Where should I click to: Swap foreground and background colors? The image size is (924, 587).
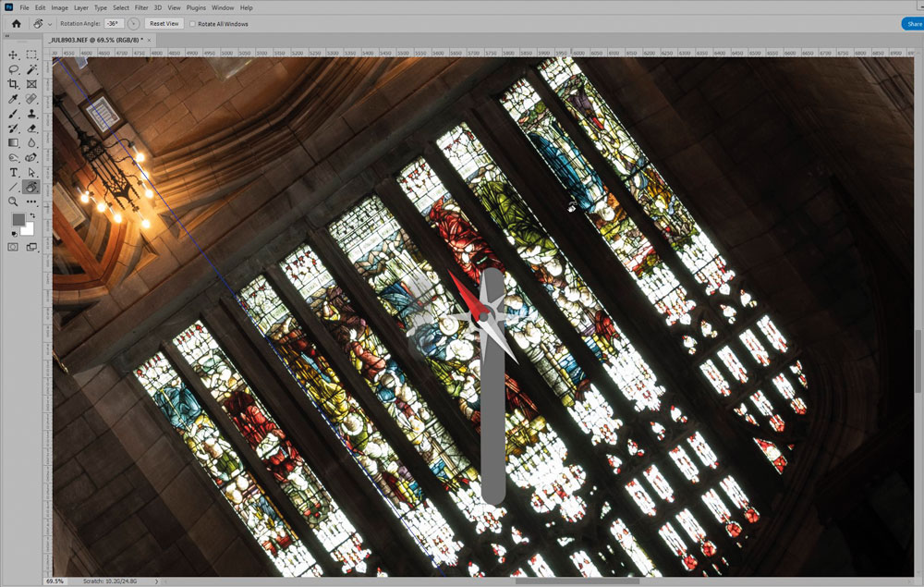pyautogui.click(x=31, y=215)
